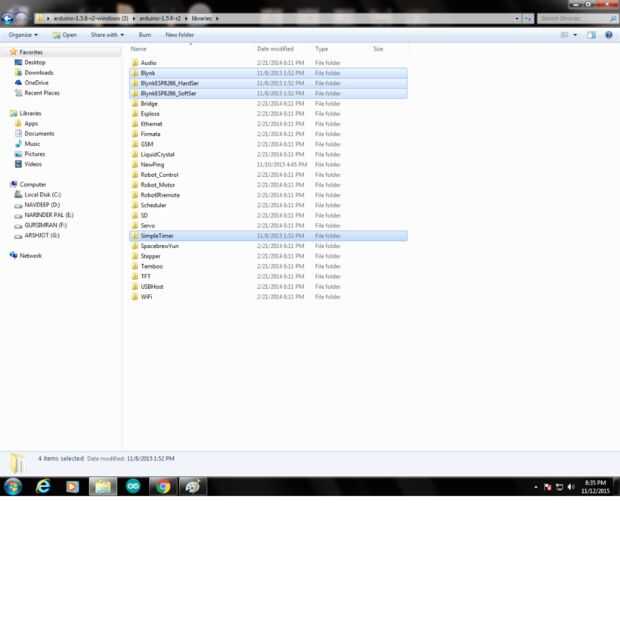Select the BlynkESP8266_HardSer folder icon
Screen dimensions: 620x620
pyautogui.click(x=135, y=83)
